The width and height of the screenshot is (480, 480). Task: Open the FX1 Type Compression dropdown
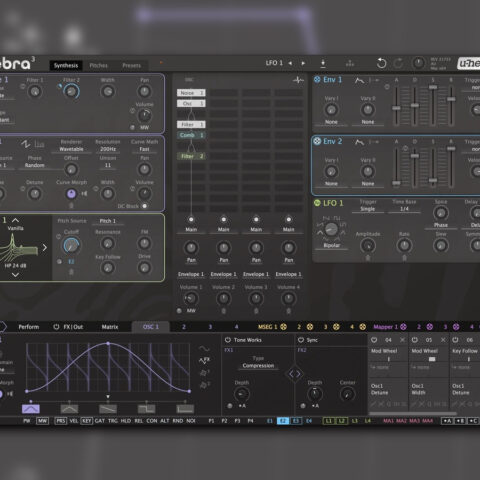(x=258, y=365)
